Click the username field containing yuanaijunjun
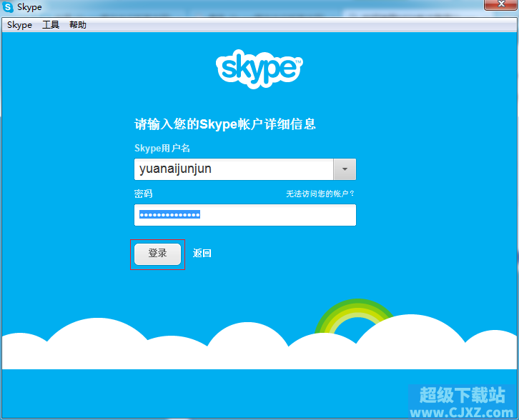519x420 pixels. click(x=234, y=169)
